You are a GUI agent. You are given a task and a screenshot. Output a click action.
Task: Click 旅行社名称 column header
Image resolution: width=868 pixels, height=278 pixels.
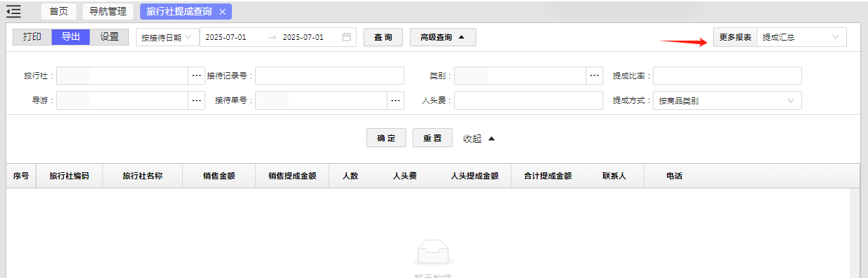pyautogui.click(x=142, y=176)
